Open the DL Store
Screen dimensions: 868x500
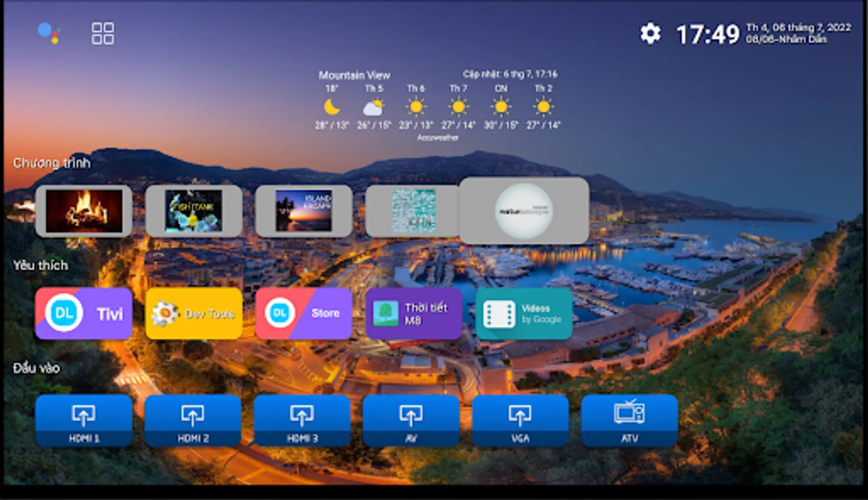pos(303,313)
